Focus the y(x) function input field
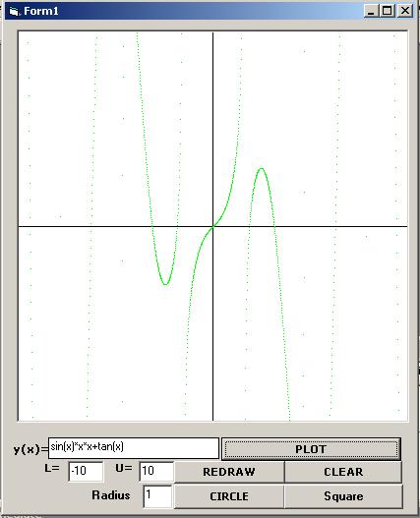Image resolution: width=420 pixels, height=518 pixels. (x=134, y=448)
